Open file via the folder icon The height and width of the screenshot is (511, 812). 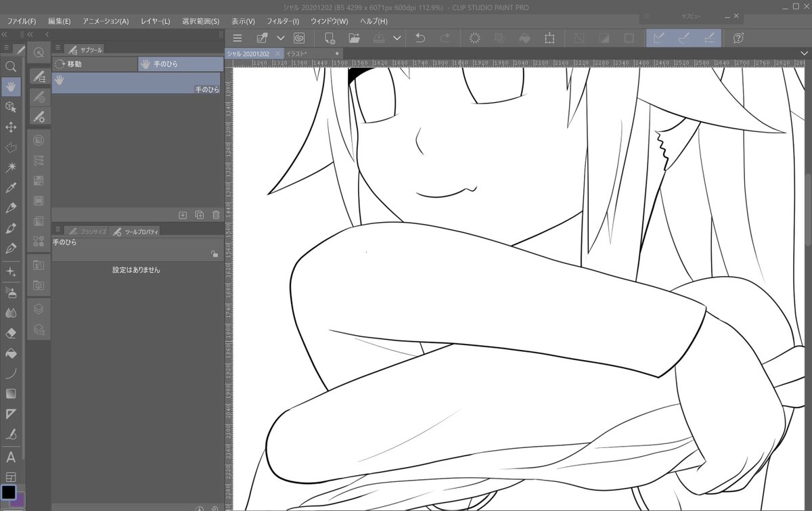(x=354, y=38)
